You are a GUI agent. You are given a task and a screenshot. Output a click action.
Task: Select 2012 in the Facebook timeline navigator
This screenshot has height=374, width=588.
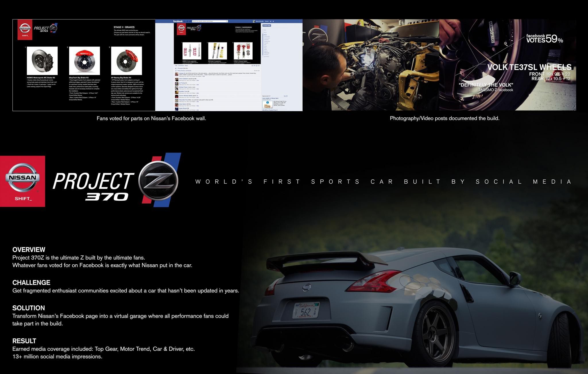pyautogui.click(x=265, y=35)
